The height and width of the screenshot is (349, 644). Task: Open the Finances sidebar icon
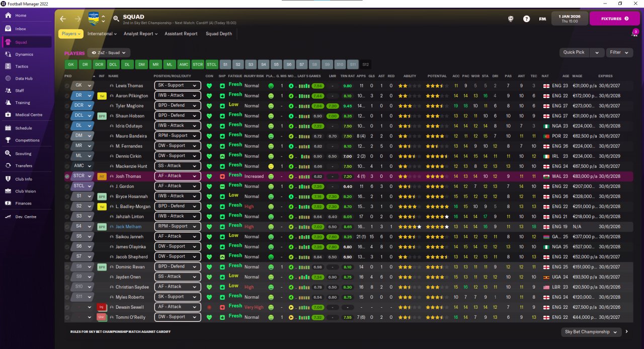[x=8, y=203]
